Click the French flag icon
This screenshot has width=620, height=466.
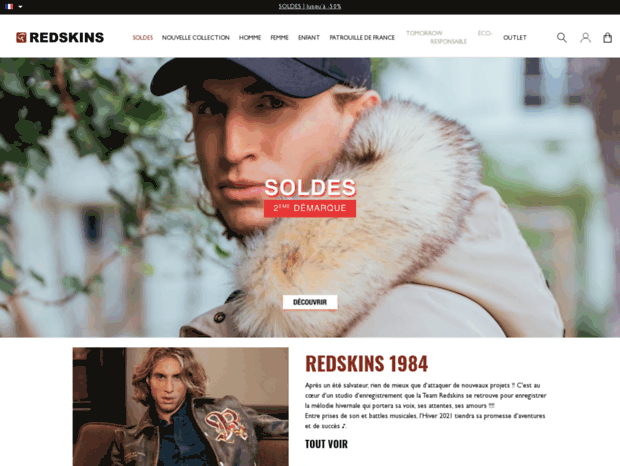(9, 6)
